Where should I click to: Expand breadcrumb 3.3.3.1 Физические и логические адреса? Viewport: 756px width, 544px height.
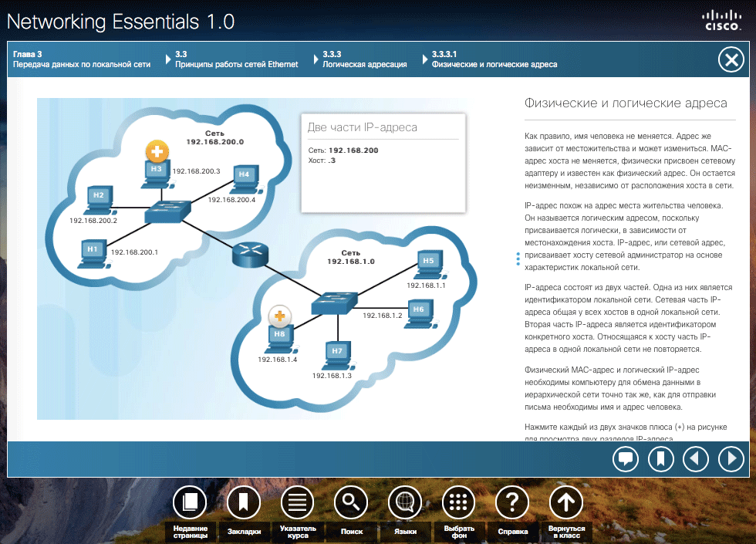click(494, 59)
